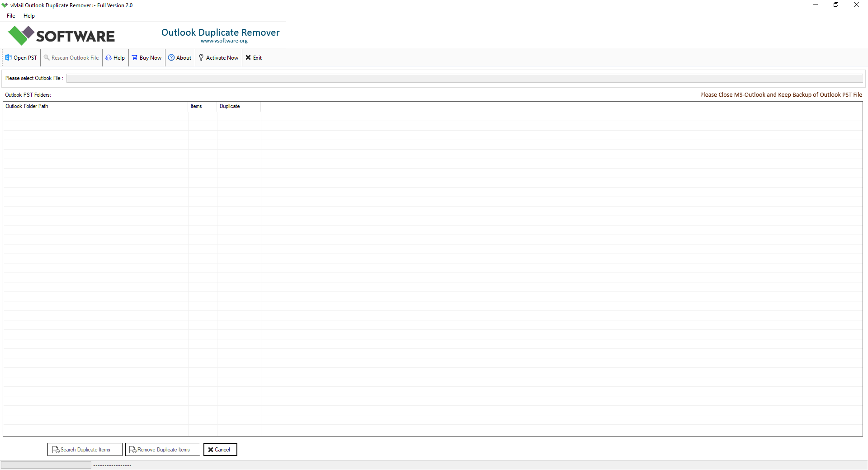Select the Items column header
Viewport: 868px width, 470px height.
pyautogui.click(x=203, y=106)
